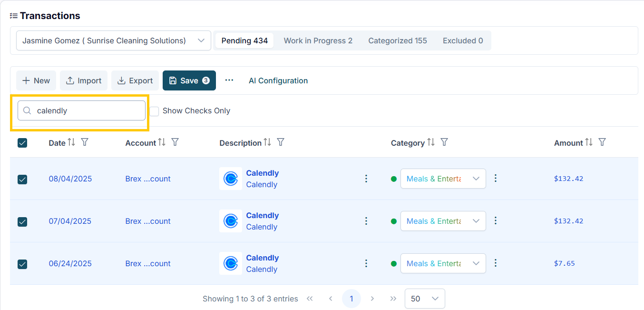This screenshot has width=644, height=310.
Task: Open description options menu for 06/24/2025 row
Action: [x=366, y=263]
